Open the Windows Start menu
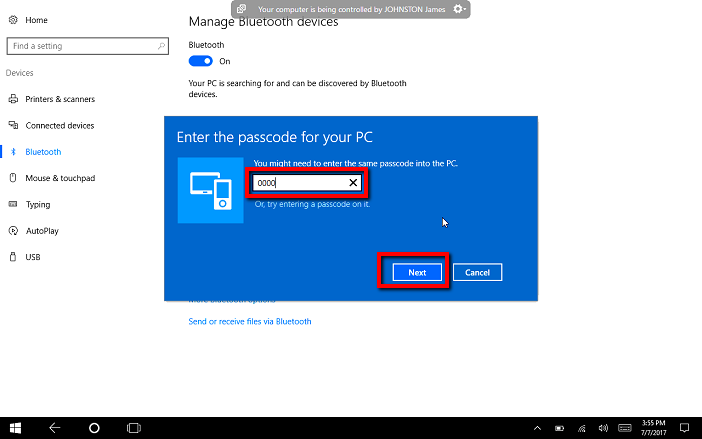702x439 pixels. click(x=17, y=427)
